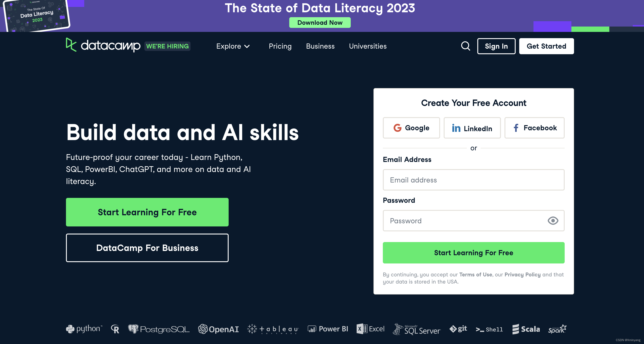Focus the Email address field
The image size is (644, 344).
(473, 180)
